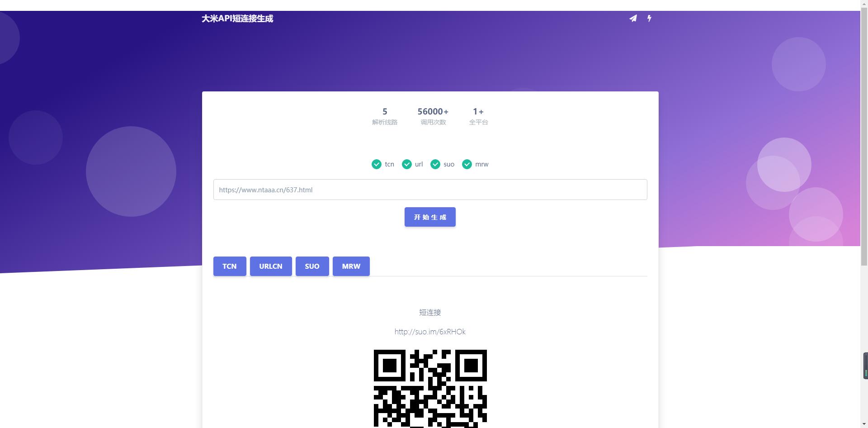The height and width of the screenshot is (428, 868).
Task: Click the paper plane icon in the navbar
Action: [x=633, y=19]
